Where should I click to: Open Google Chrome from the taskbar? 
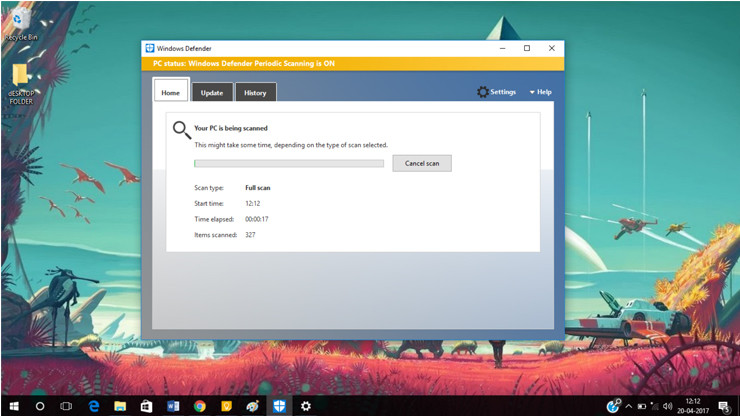(200, 406)
